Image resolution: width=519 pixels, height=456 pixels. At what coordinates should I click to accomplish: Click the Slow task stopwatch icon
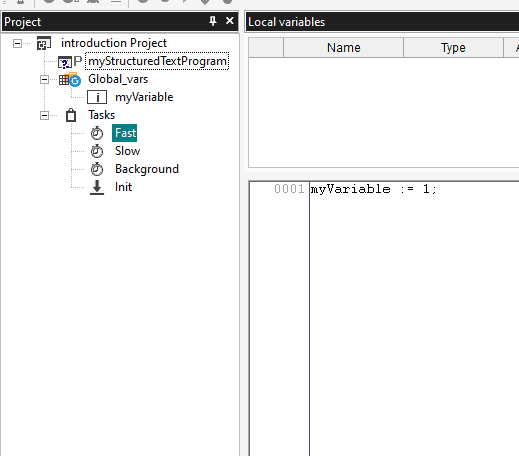tap(97, 151)
